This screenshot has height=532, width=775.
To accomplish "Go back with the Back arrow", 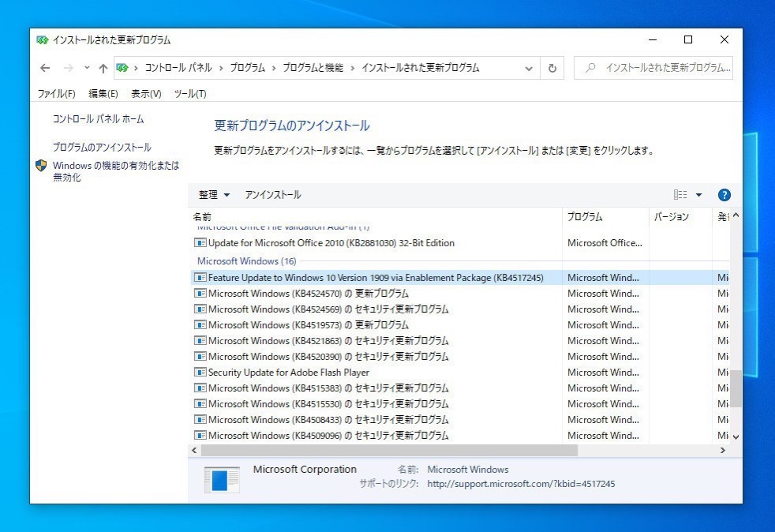I will [x=45, y=68].
